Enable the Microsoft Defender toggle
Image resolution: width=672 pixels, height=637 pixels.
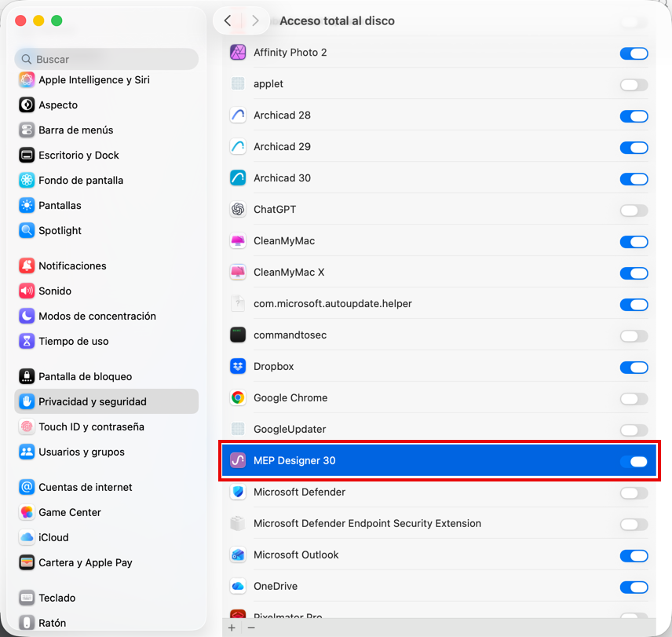(634, 493)
